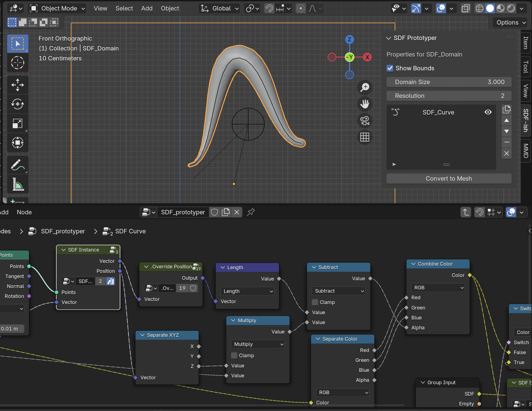Move SDF_Curve up in list
The width and height of the screenshot is (532, 411).
507,121
